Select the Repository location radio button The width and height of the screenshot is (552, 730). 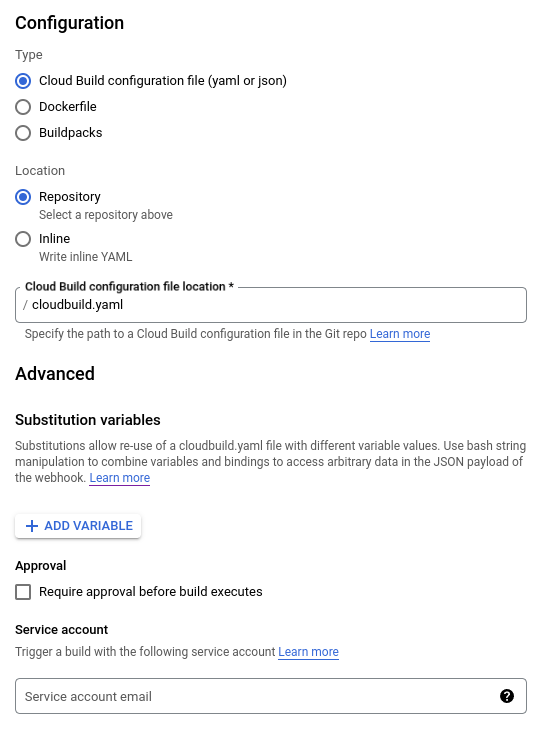tap(23, 197)
